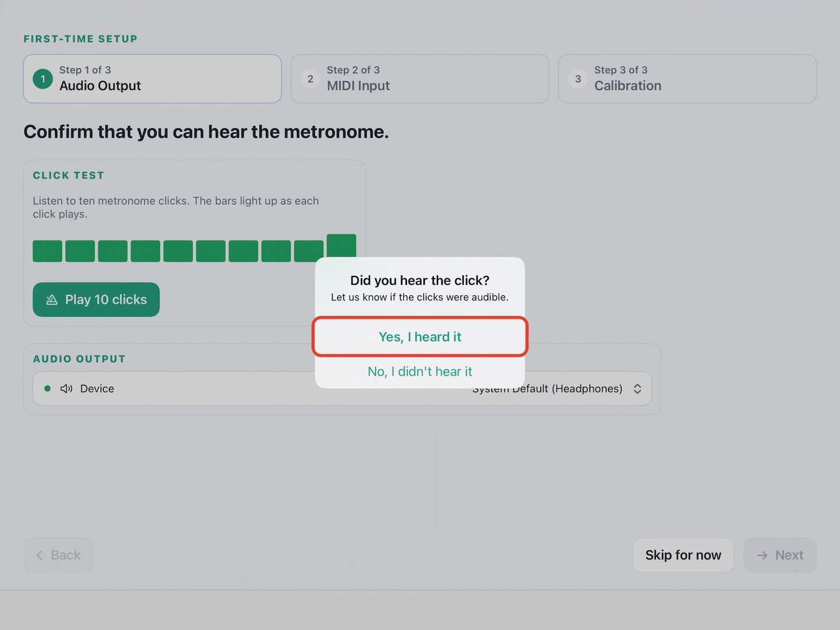Click the Skip for now button
This screenshot has height=630, width=840.
coord(683,555)
